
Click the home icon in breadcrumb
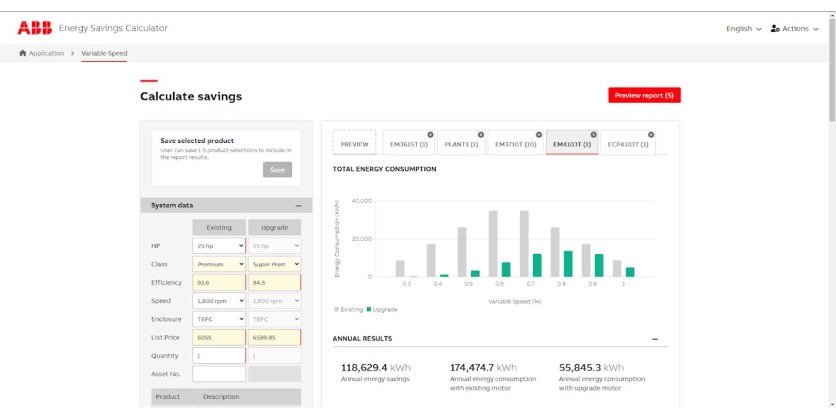click(x=23, y=53)
